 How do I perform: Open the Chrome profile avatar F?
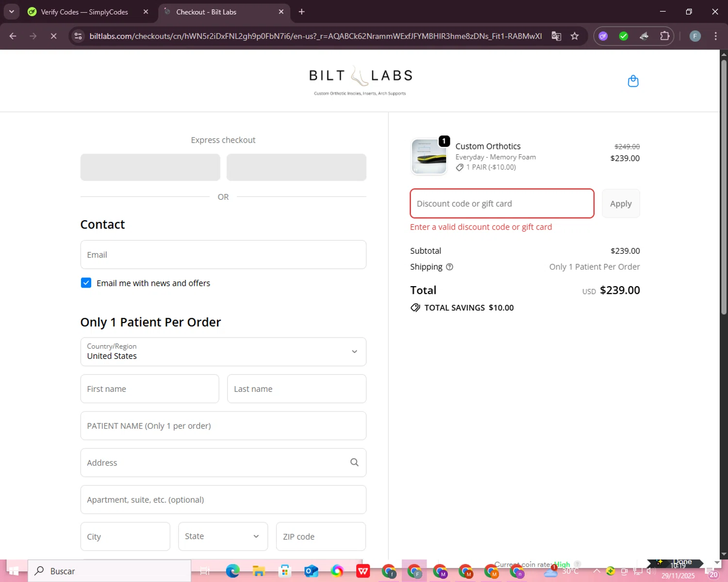tap(695, 36)
